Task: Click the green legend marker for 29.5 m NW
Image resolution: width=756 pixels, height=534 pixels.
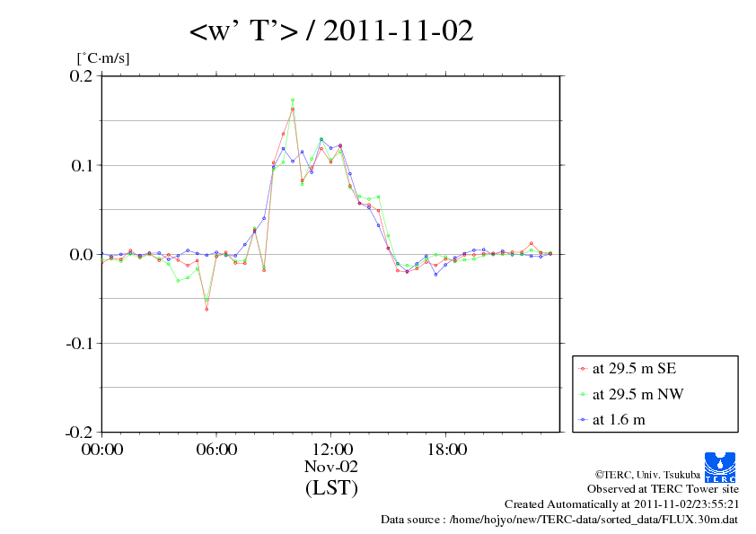Action: [x=584, y=394]
